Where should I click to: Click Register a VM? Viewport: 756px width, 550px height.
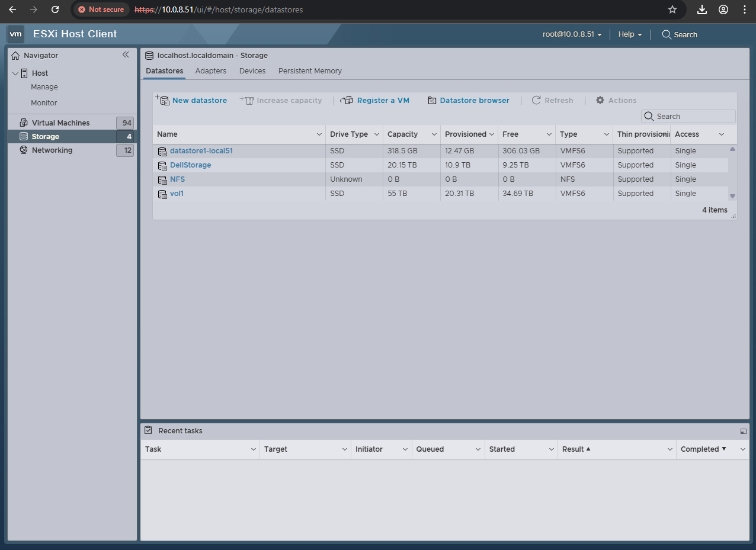point(375,101)
